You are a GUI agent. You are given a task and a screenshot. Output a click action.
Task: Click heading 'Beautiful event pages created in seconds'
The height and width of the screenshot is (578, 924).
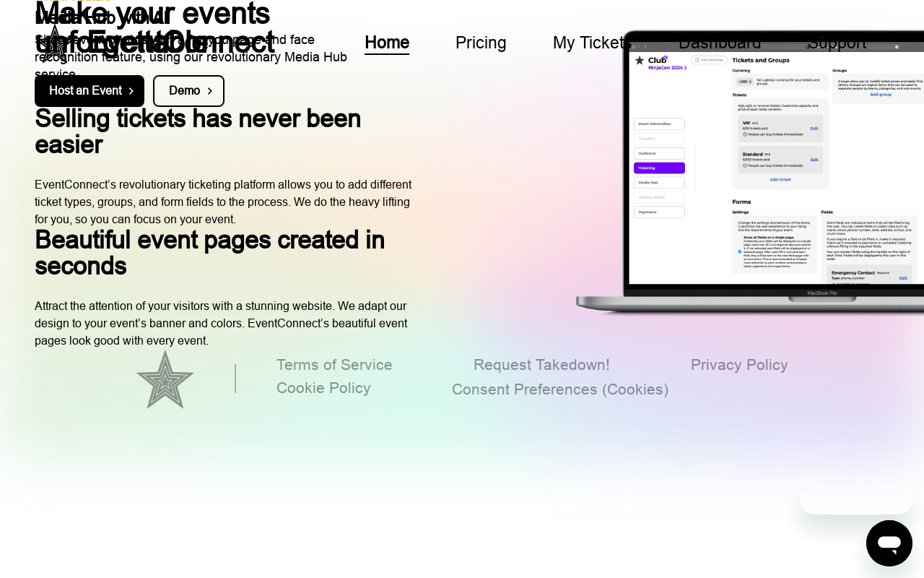(209, 253)
